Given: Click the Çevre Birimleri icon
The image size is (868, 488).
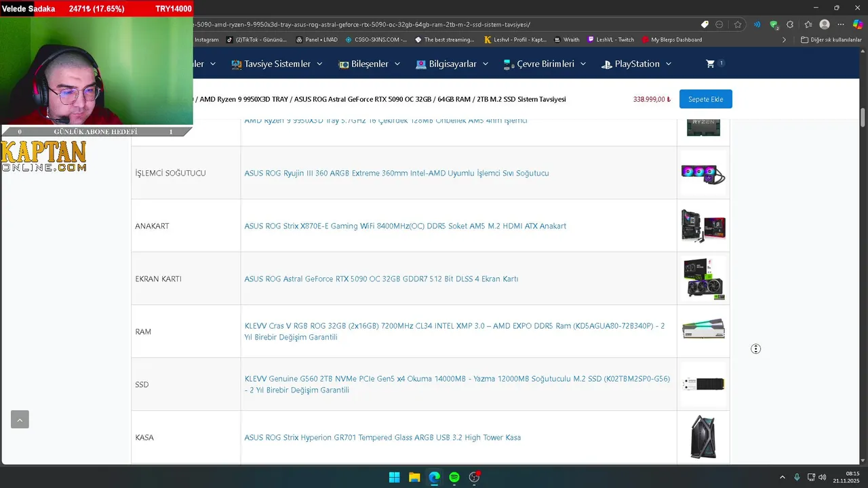Looking at the screenshot, I should (509, 64).
